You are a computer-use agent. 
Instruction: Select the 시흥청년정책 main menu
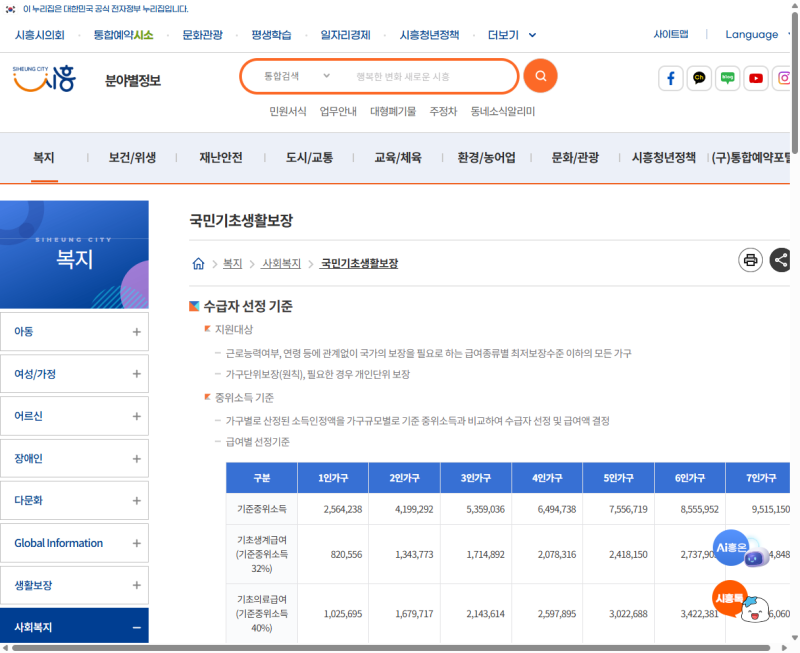663,158
